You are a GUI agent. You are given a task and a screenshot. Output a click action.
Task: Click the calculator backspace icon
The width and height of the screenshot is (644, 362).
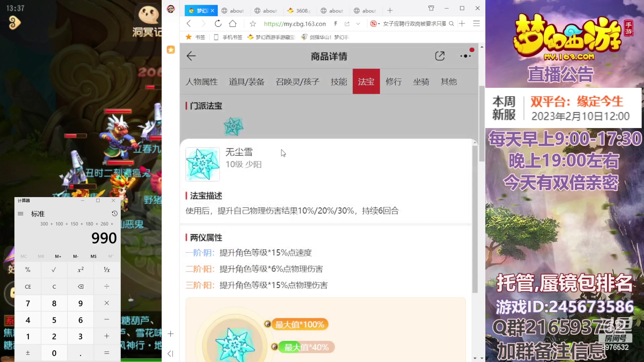(x=80, y=287)
